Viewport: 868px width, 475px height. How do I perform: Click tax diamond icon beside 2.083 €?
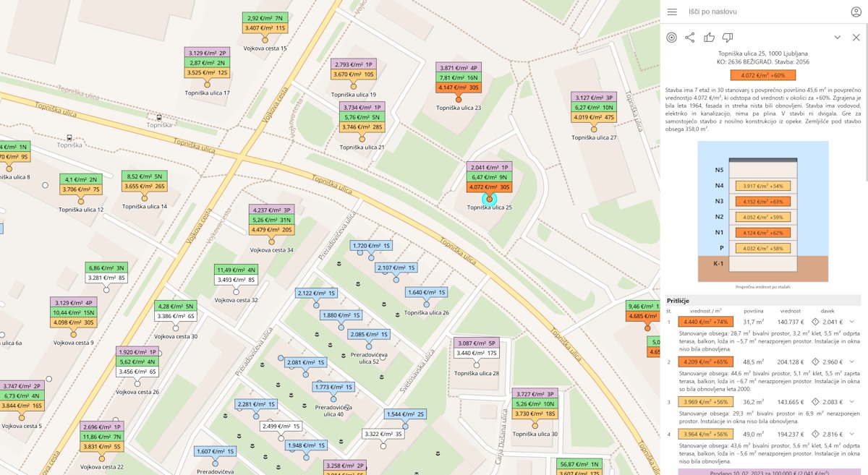pyautogui.click(x=814, y=401)
